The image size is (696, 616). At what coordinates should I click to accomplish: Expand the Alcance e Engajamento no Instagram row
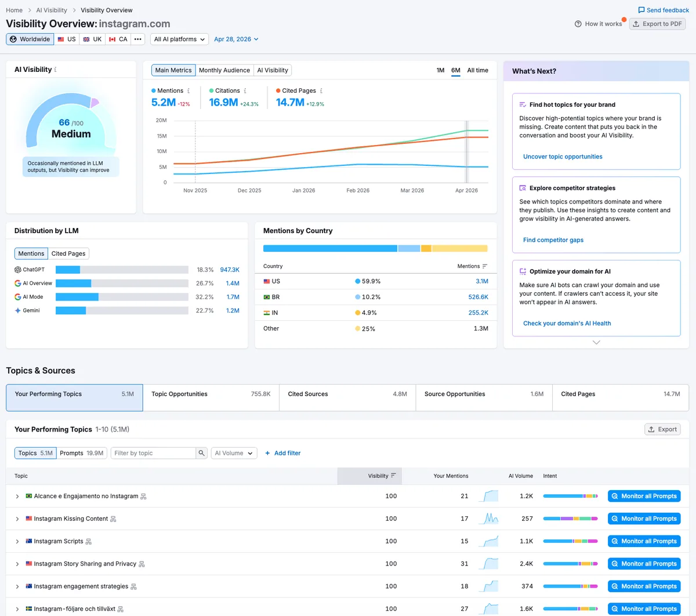[17, 497]
